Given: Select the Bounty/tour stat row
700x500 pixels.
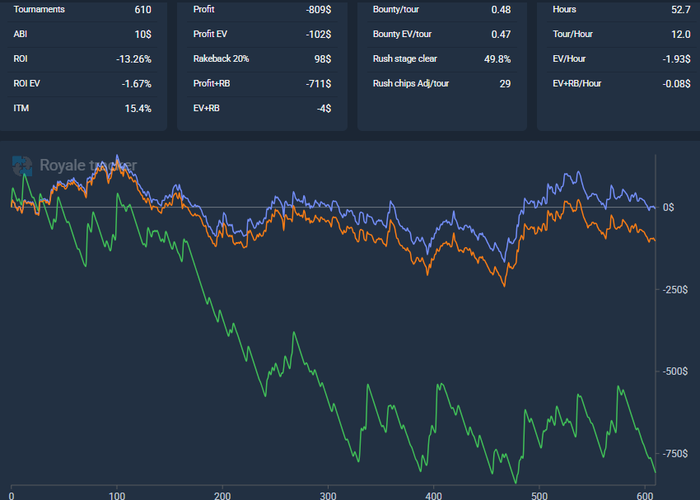Looking at the screenshot, I should [x=442, y=10].
